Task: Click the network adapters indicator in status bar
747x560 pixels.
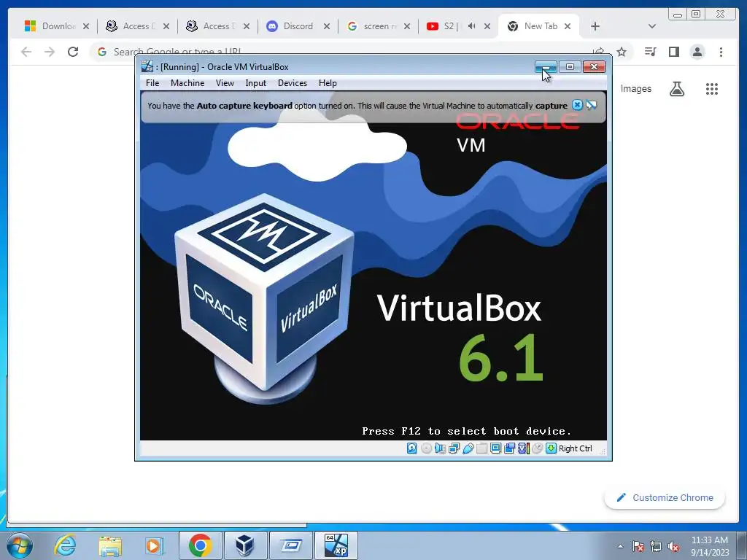Action: 454,448
